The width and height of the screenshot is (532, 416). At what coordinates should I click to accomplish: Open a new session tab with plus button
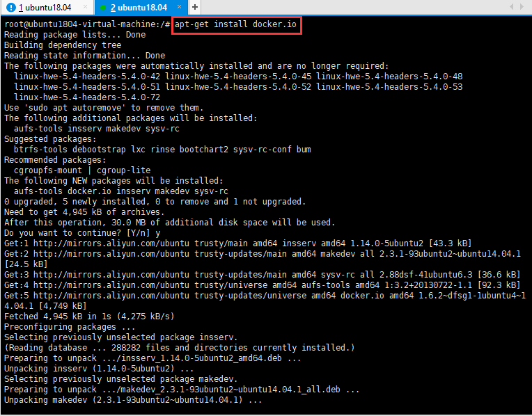pyautogui.click(x=195, y=7)
